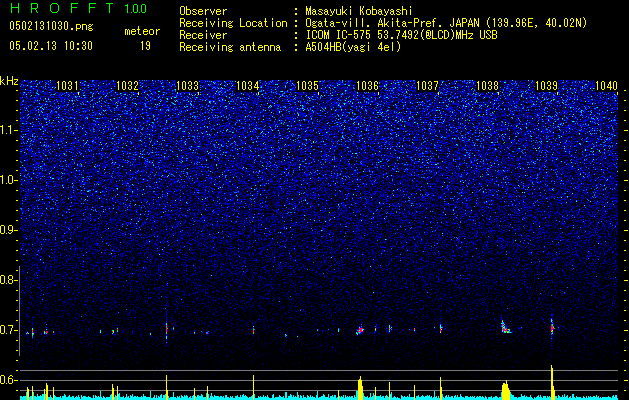The image size is (629, 400).
Task: Select the date stamp 05.02.13 10:30
Action: point(51,46)
